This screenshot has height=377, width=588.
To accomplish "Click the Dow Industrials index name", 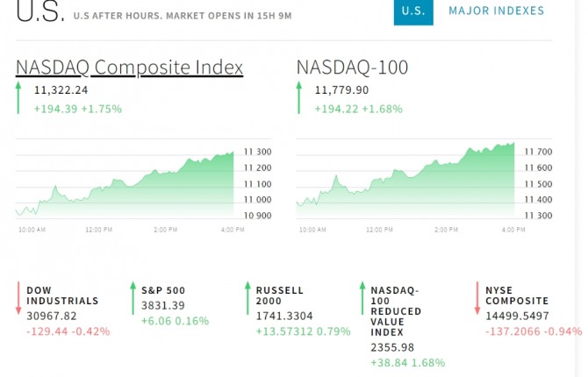I will (62, 295).
